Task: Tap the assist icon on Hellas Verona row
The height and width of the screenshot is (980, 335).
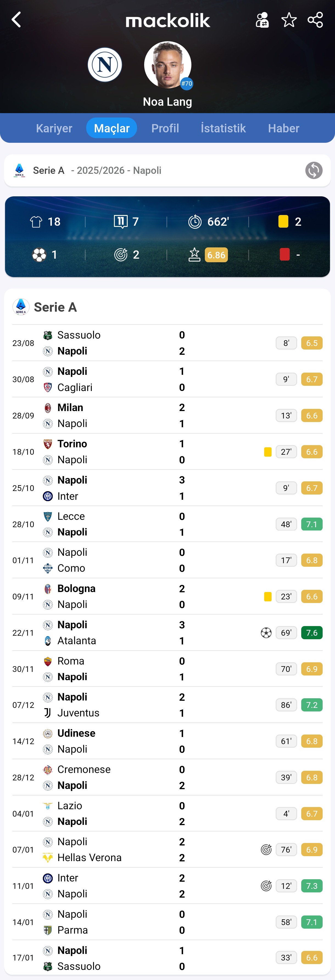Action: (266, 850)
